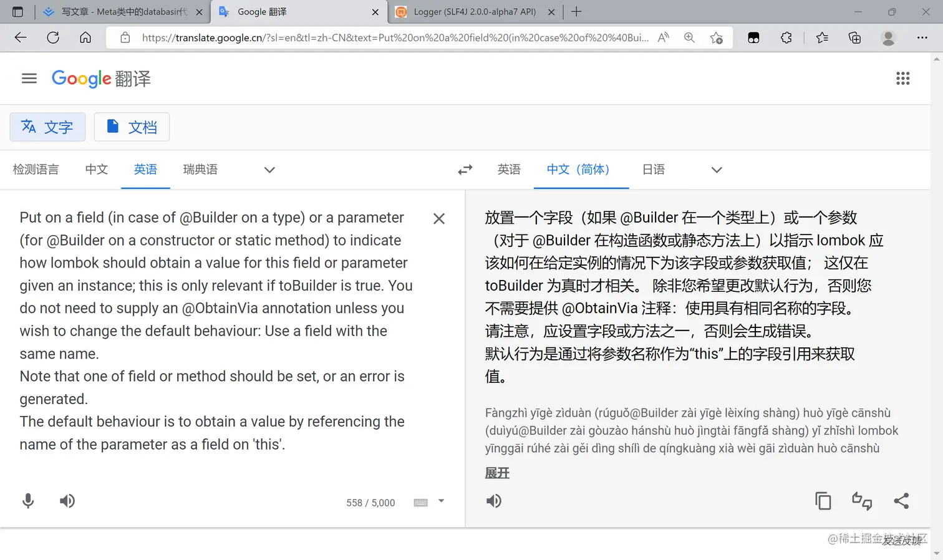Viewport: 943px width, 560px height.
Task: Select 检测语言 as source language
Action: pos(36,170)
